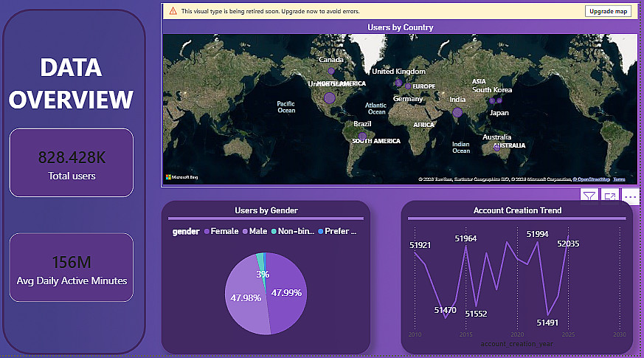Click the Non-binary legend color marker
This screenshot has width=644, height=358.
(274, 231)
